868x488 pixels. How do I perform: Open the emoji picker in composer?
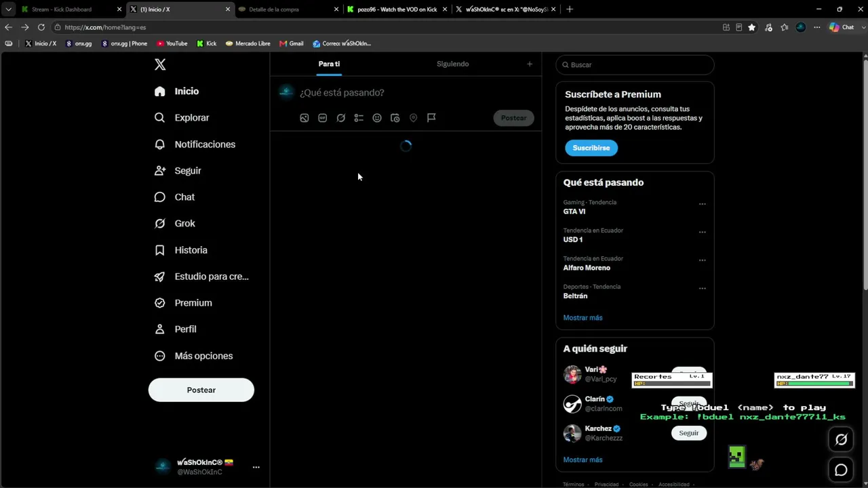377,118
